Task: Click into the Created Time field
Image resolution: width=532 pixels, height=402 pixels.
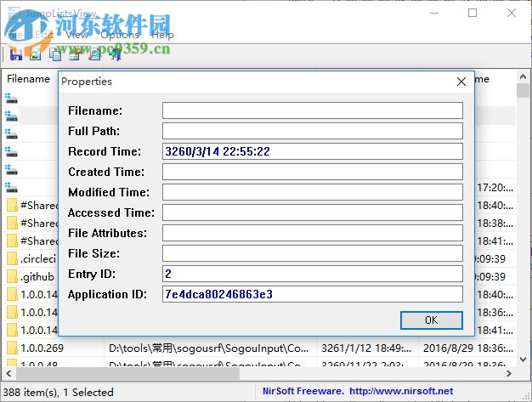Action: tap(313, 172)
